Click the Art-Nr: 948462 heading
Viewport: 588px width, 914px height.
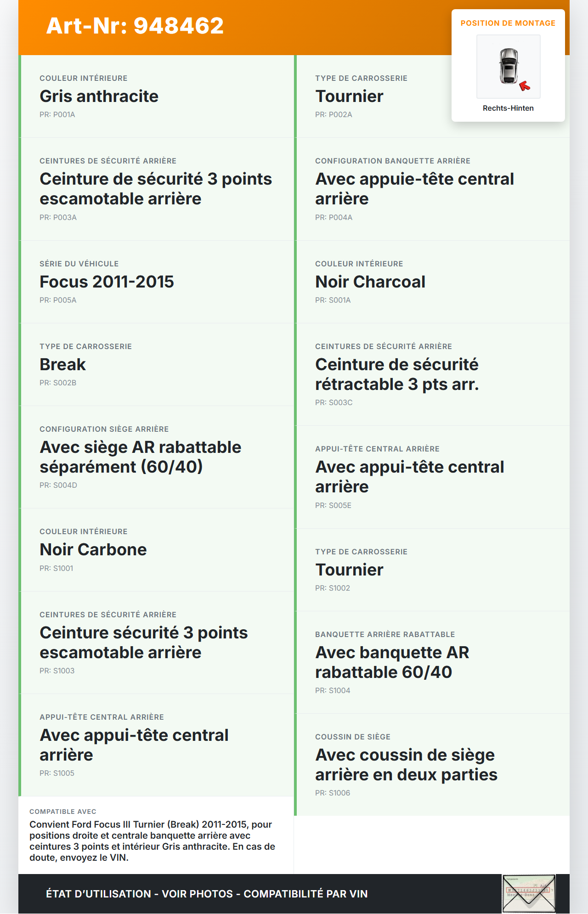[135, 26]
